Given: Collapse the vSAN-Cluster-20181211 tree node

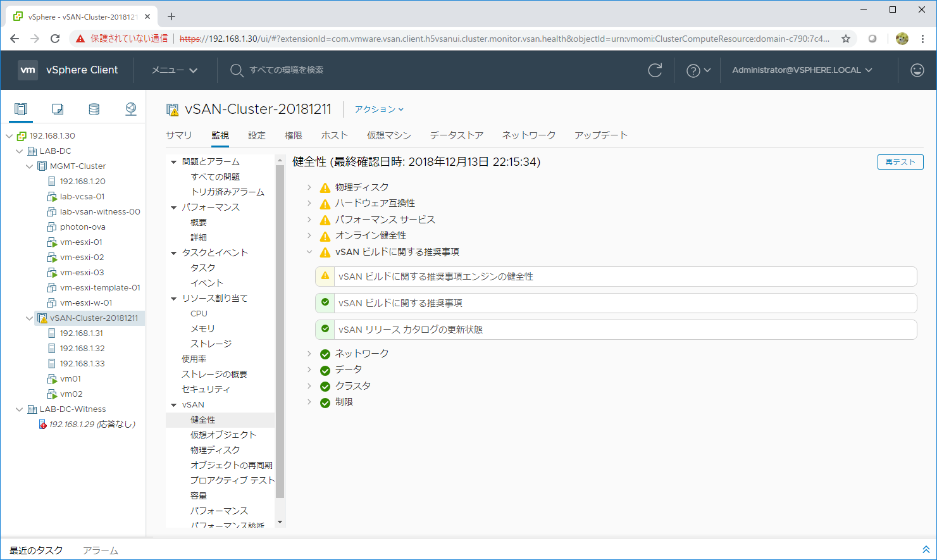Looking at the screenshot, I should pos(29,318).
